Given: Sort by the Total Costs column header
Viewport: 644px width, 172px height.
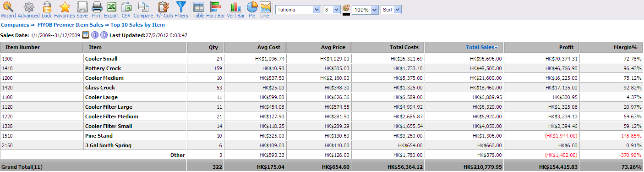Looking at the screenshot, I should click(388, 47).
